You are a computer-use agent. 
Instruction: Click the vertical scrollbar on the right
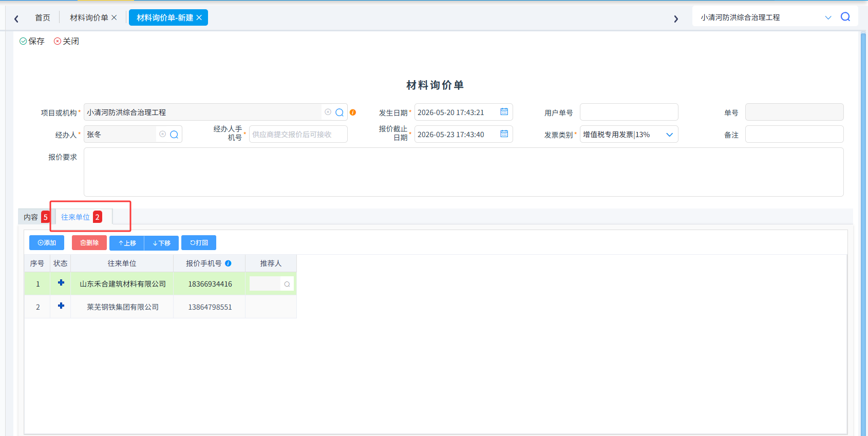coord(863,234)
